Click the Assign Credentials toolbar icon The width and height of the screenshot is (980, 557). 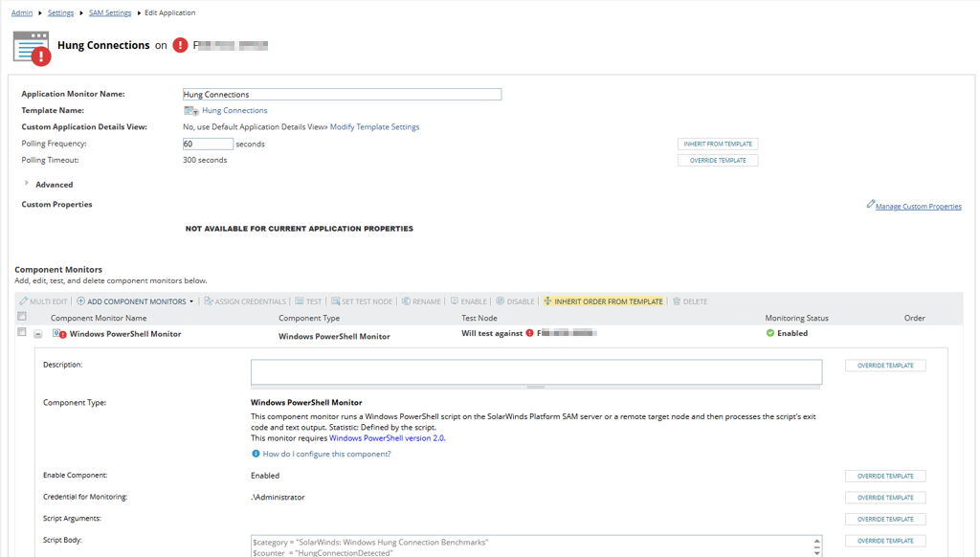tap(209, 301)
